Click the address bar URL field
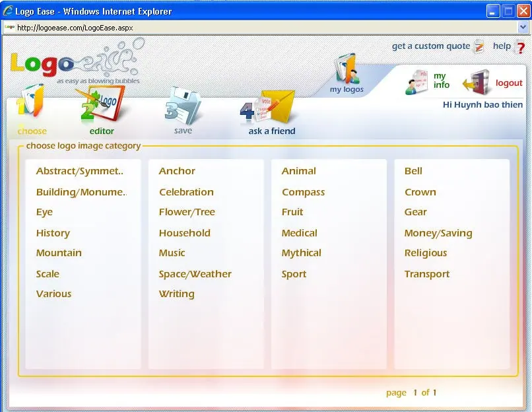Image resolution: width=532 pixels, height=412 pixels. tap(261, 28)
